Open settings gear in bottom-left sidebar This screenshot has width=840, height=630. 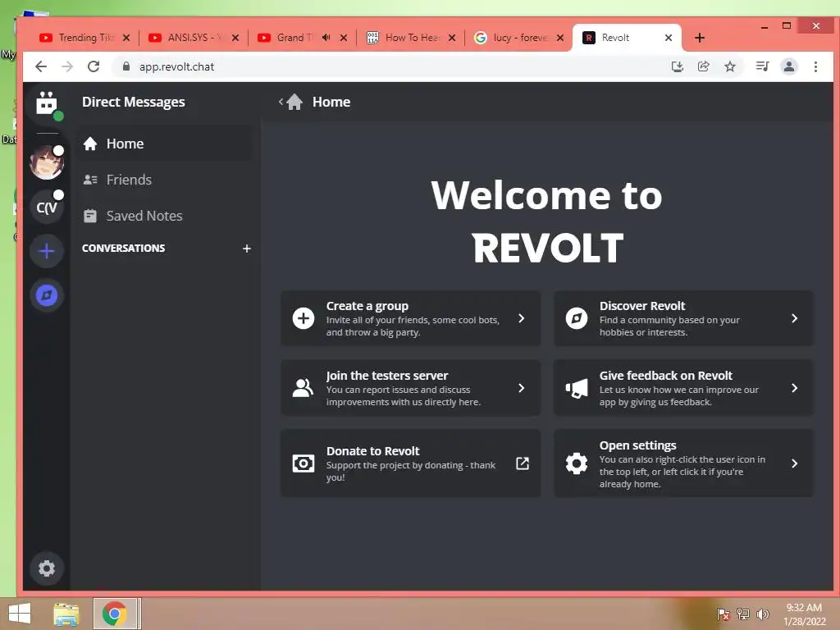tap(47, 568)
